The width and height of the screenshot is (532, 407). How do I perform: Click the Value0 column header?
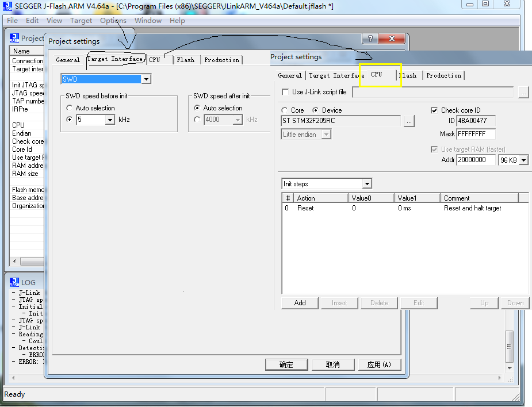pyautogui.click(x=371, y=198)
